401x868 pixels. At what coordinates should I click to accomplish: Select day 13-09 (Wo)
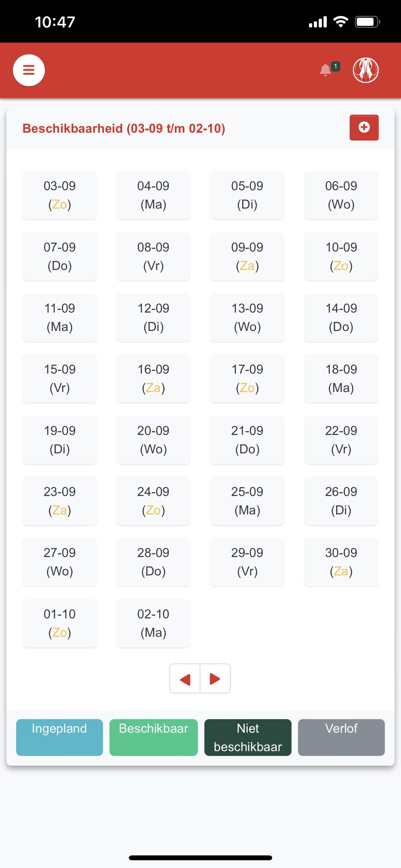247,317
